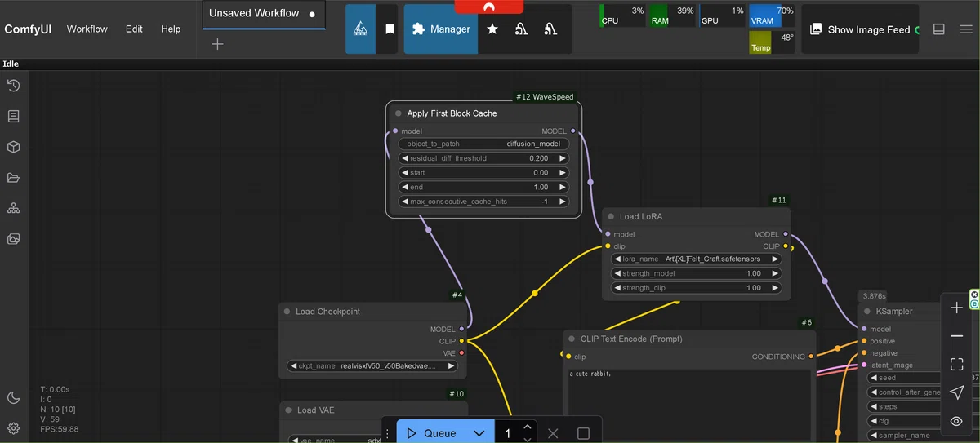Select previous checkpoint with ckpt_name left arrow
This screenshot has width=980, height=443.
pos(294,366)
